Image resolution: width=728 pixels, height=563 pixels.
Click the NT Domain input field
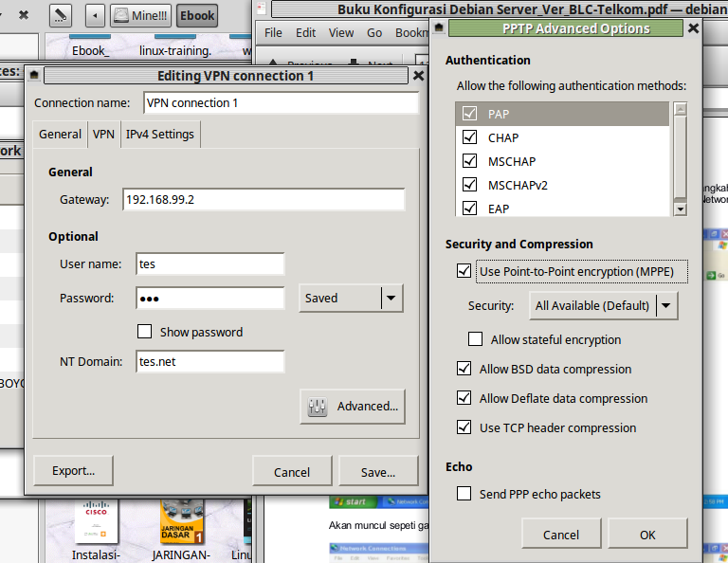coord(210,361)
